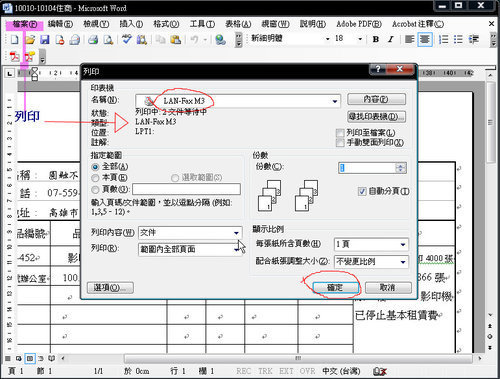Viewport: 500px width, 379px height.
Task: Click the Insert Hyperlink globe icon
Action: 220,40
